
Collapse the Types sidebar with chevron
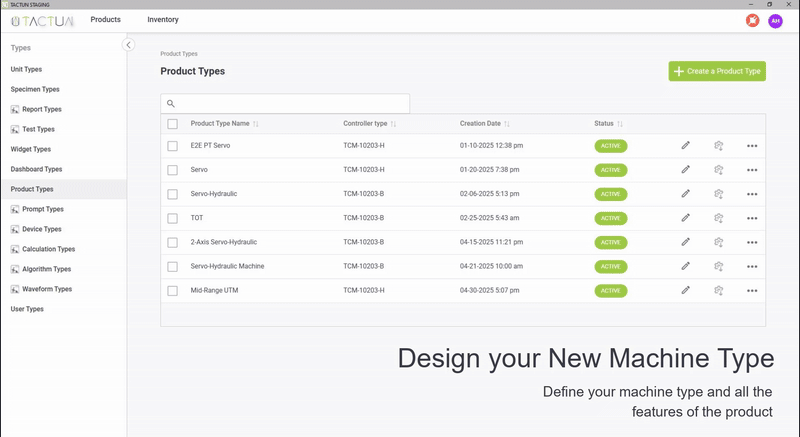tap(128, 45)
